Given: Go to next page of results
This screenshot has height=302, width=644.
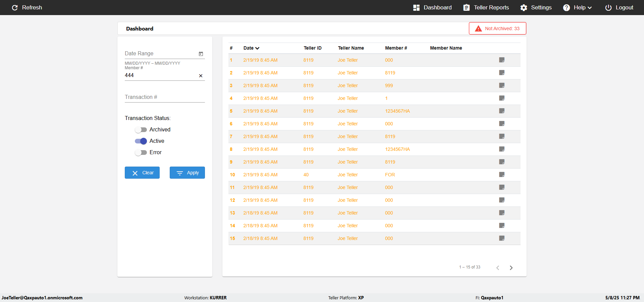Looking at the screenshot, I should [x=511, y=267].
